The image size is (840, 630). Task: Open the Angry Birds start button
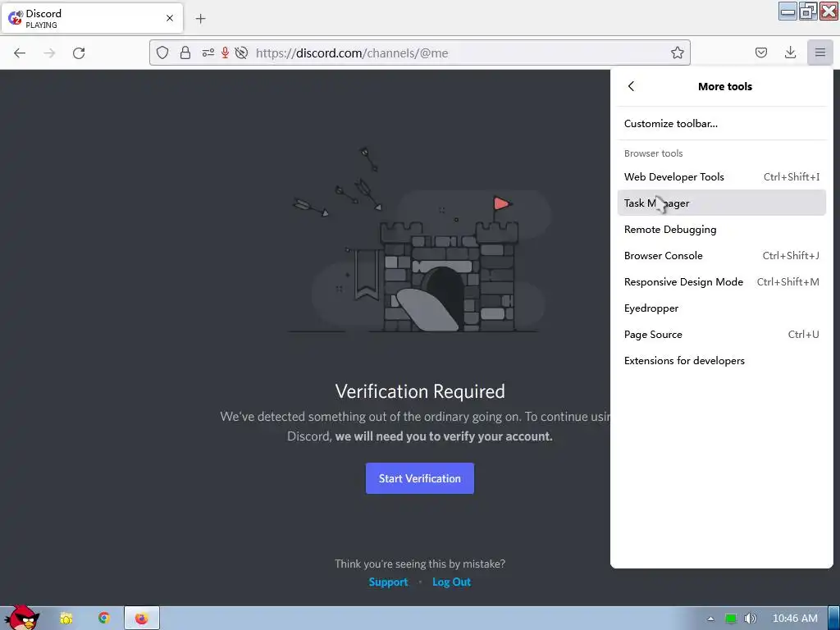click(22, 618)
